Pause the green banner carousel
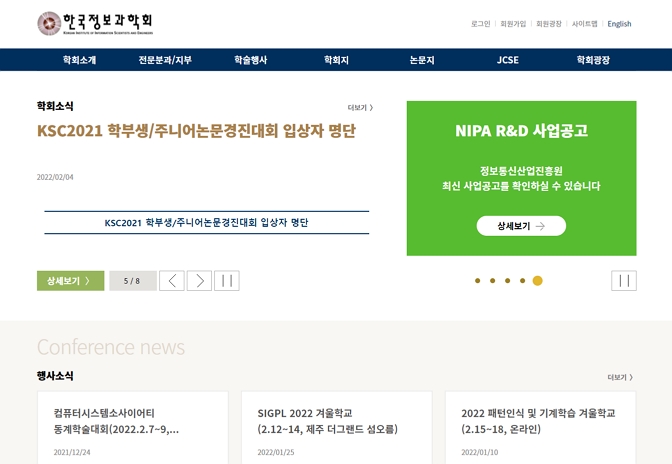This screenshot has width=672, height=464. click(x=624, y=281)
